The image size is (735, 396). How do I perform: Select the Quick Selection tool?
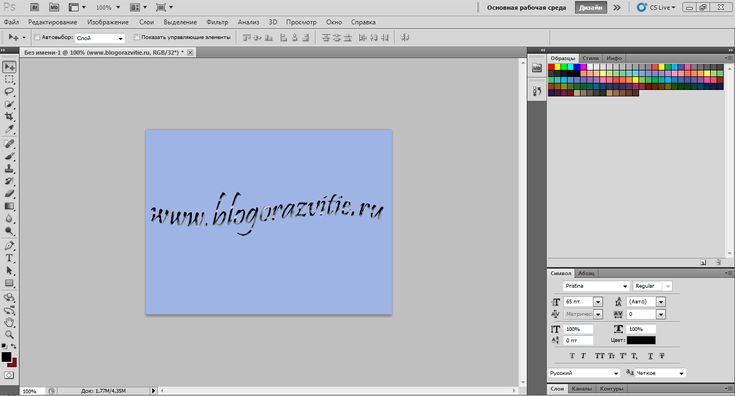point(9,104)
